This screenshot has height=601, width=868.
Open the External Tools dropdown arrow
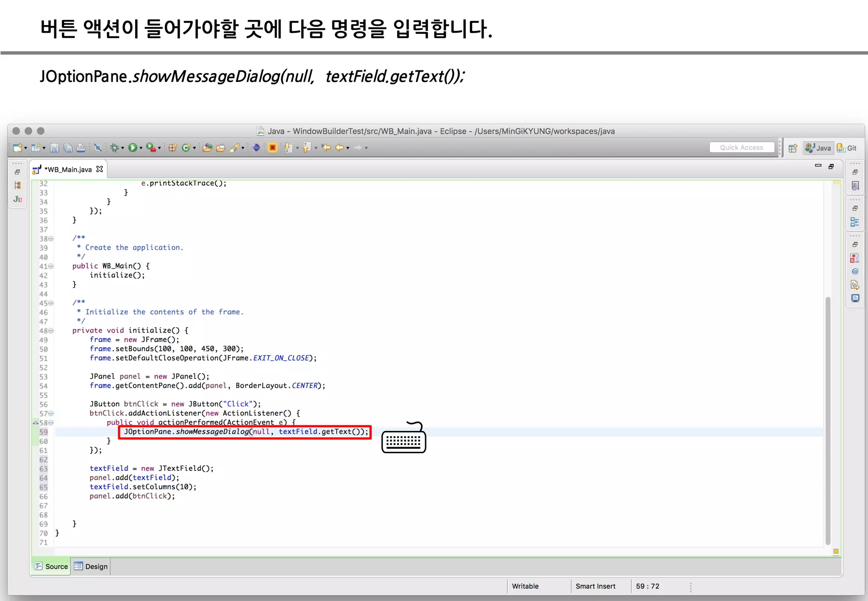[x=159, y=148]
